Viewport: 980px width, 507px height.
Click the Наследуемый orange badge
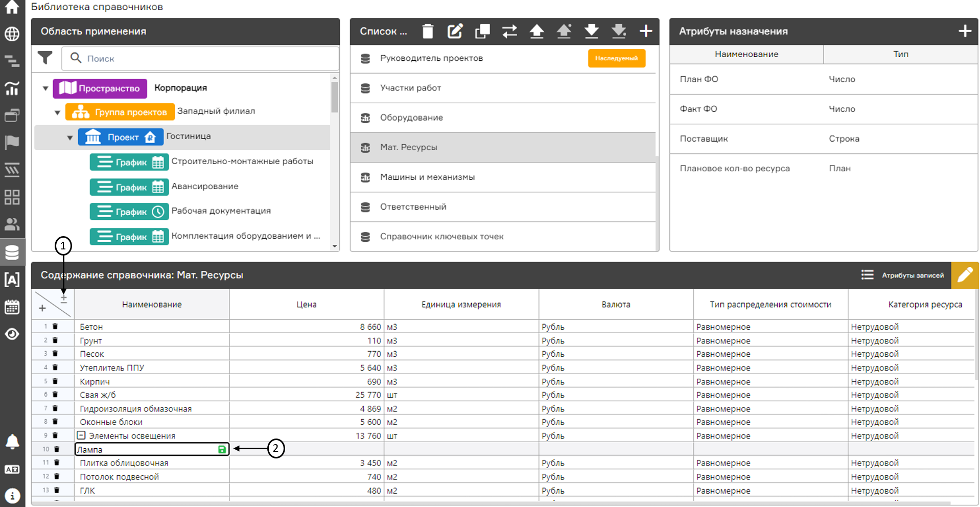click(616, 58)
